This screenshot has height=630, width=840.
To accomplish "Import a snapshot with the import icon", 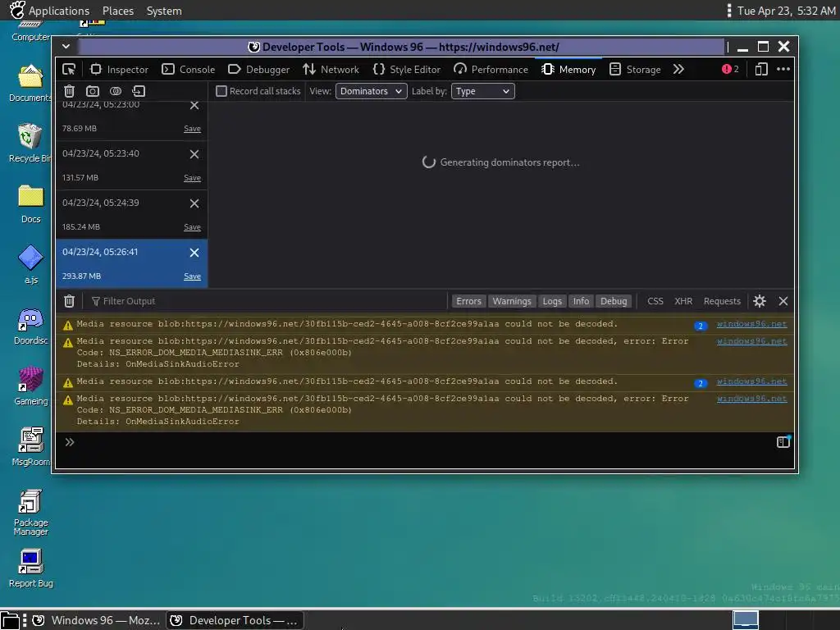I will click(139, 91).
